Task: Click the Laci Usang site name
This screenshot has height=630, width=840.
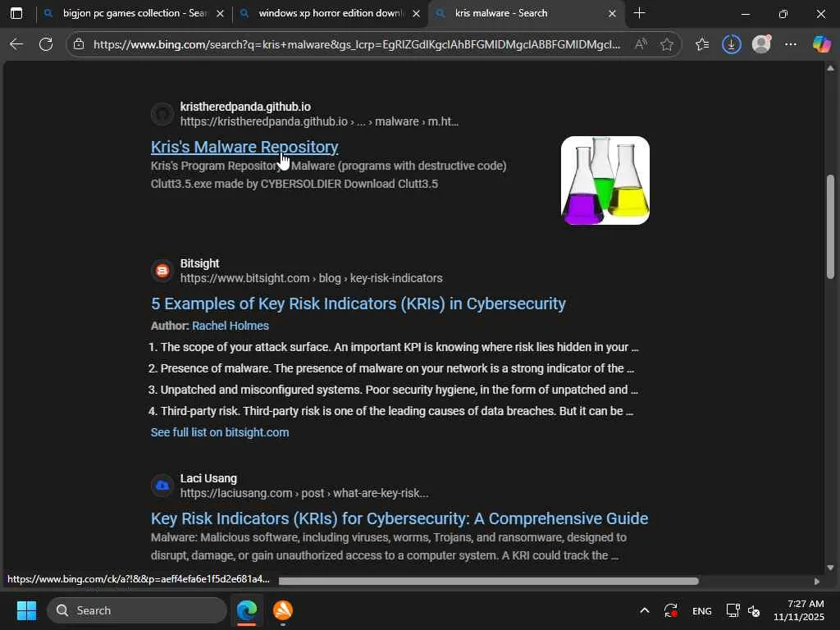Action: pyautogui.click(x=208, y=478)
